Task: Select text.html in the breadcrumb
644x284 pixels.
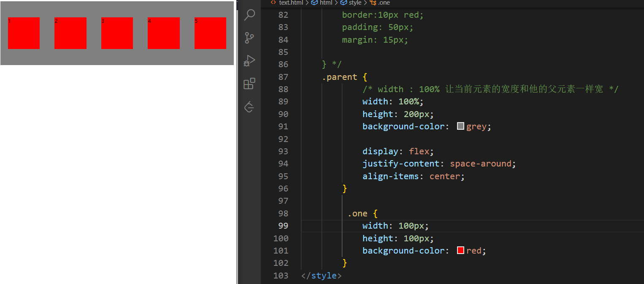Action: pos(291,3)
